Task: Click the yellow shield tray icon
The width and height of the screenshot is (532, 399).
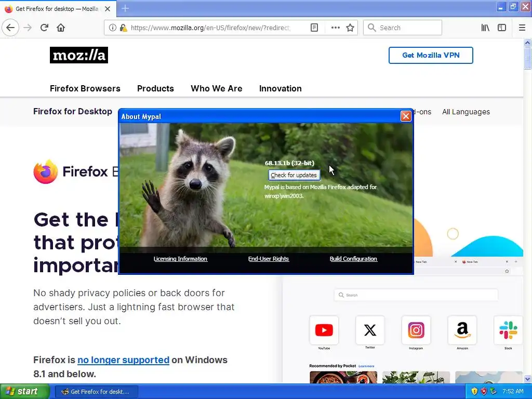Action: 474,392
